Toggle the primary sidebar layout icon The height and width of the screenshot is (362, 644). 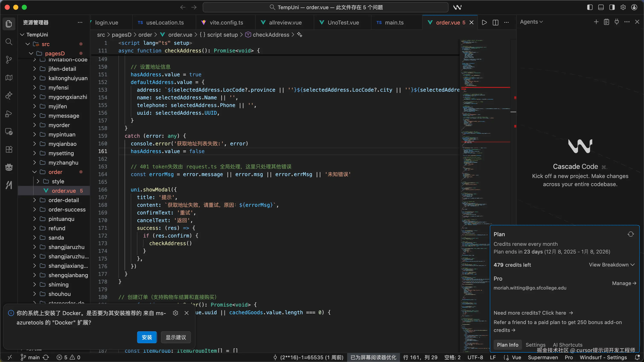click(590, 7)
